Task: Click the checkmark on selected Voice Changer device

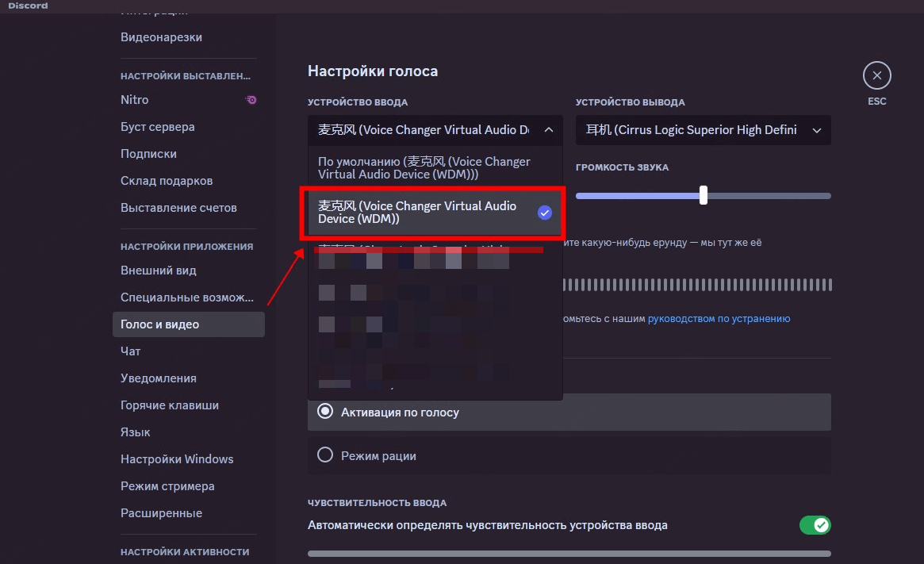Action: tap(544, 213)
